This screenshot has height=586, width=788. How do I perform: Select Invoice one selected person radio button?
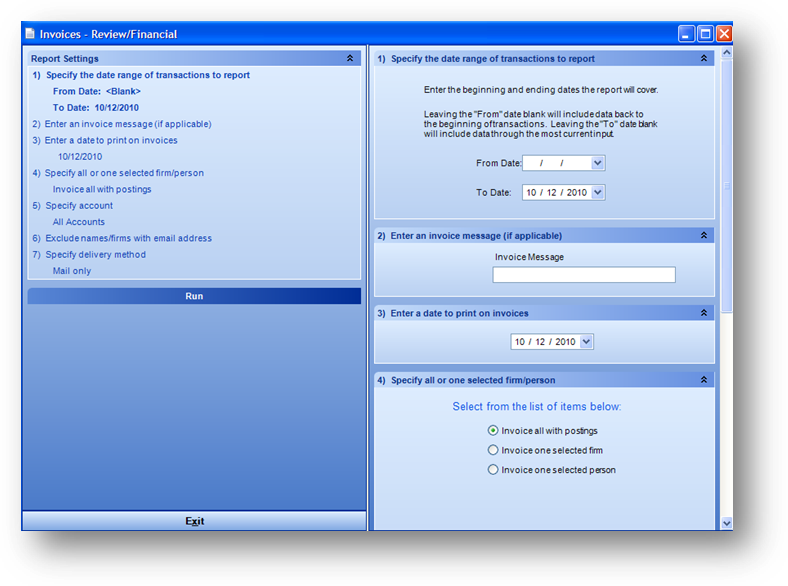pos(492,469)
